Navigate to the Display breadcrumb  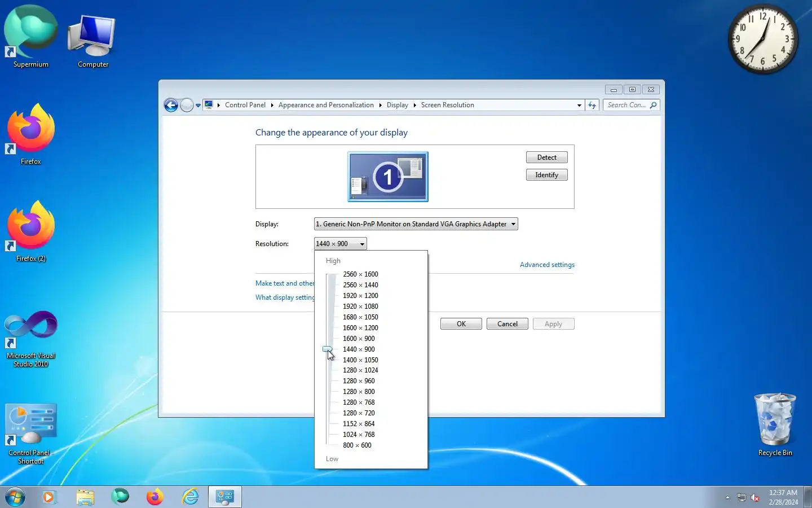pyautogui.click(x=398, y=105)
